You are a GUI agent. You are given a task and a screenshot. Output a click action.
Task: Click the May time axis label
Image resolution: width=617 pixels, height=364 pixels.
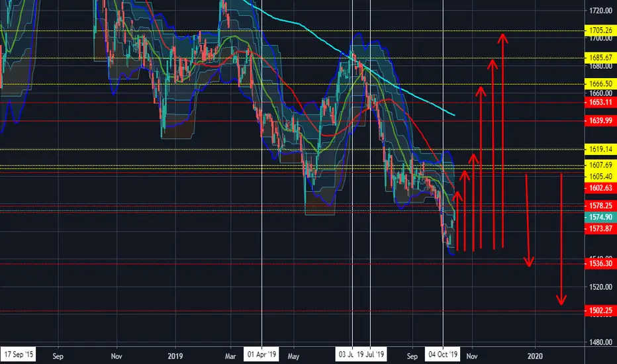(293, 356)
